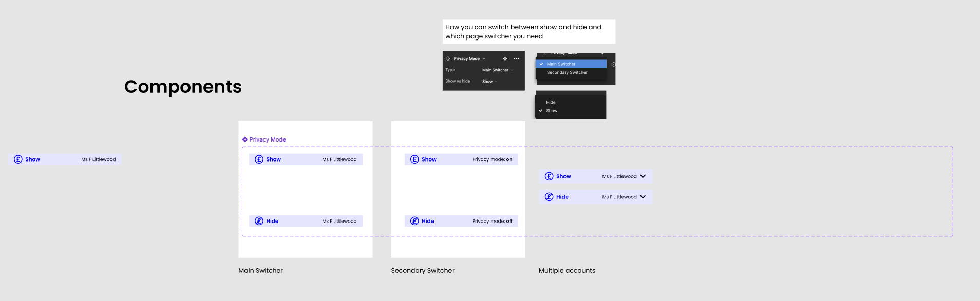Toggle Show in the 'Privacy mode: on' bar
The width and height of the screenshot is (980, 301).
tap(429, 159)
